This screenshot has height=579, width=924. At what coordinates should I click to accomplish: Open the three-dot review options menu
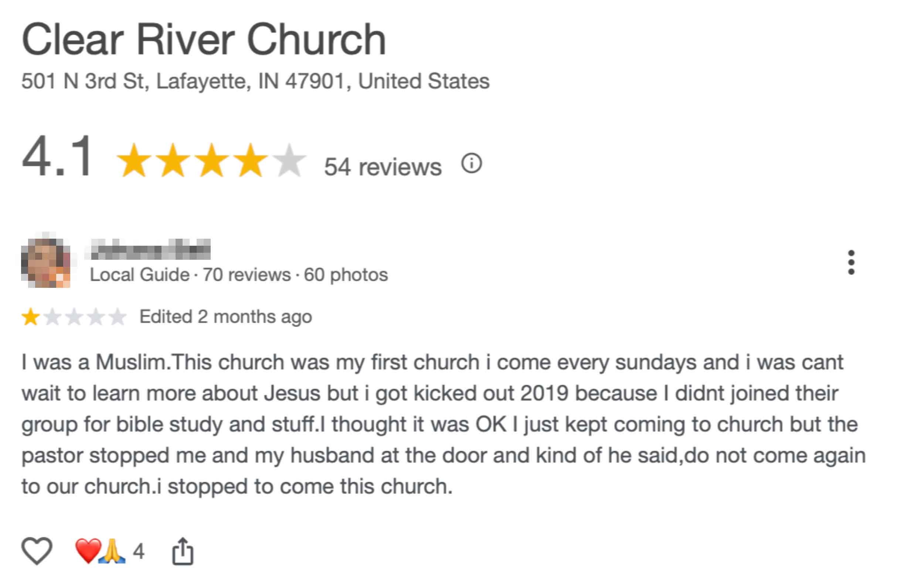tap(851, 262)
